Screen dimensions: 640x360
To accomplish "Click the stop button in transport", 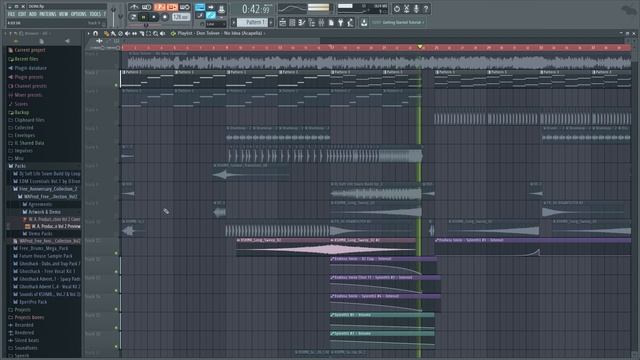I will (154, 17).
